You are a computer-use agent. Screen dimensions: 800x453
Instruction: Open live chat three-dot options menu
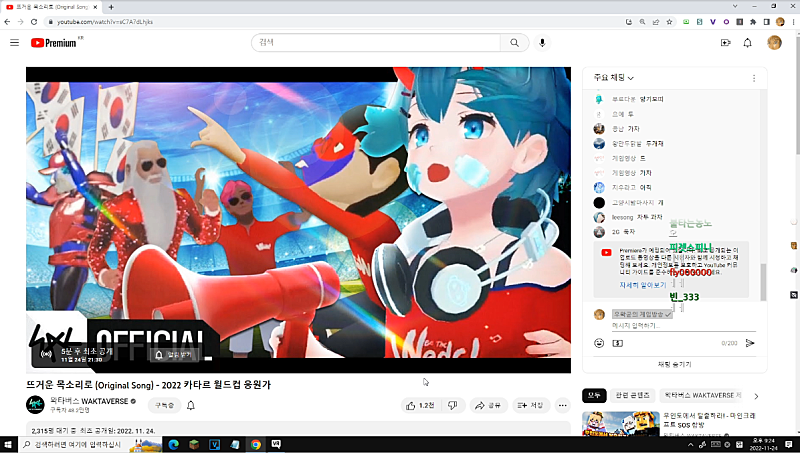coord(754,78)
